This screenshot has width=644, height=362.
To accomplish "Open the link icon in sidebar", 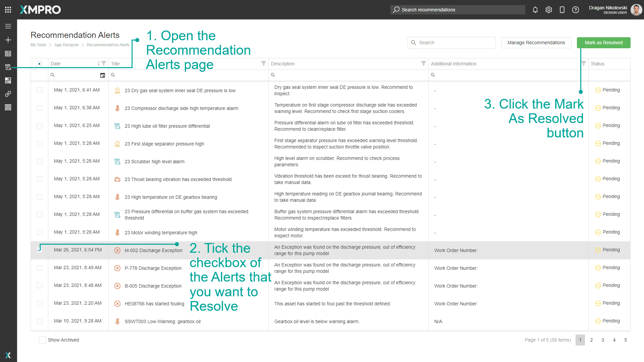I will tap(8, 94).
